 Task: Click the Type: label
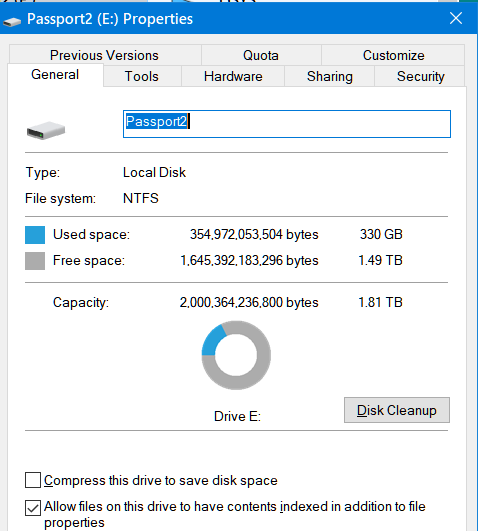(x=42, y=172)
